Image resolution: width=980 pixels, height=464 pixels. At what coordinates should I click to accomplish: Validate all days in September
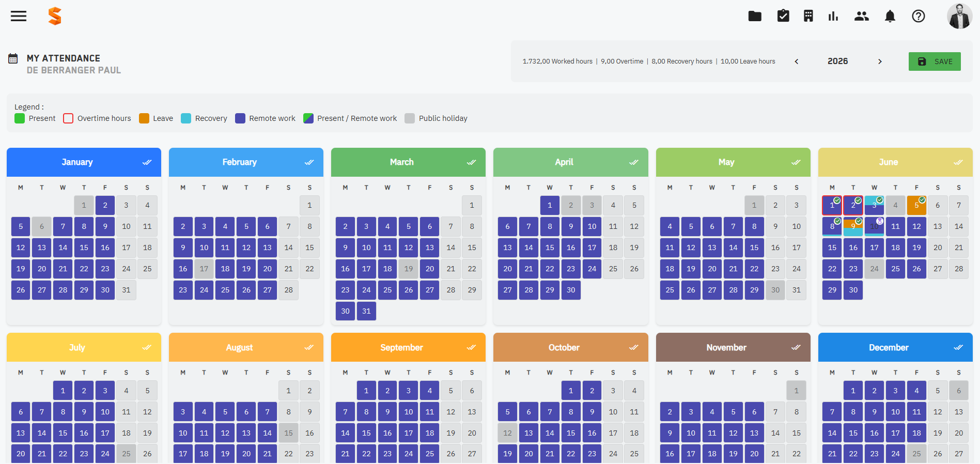tap(471, 347)
